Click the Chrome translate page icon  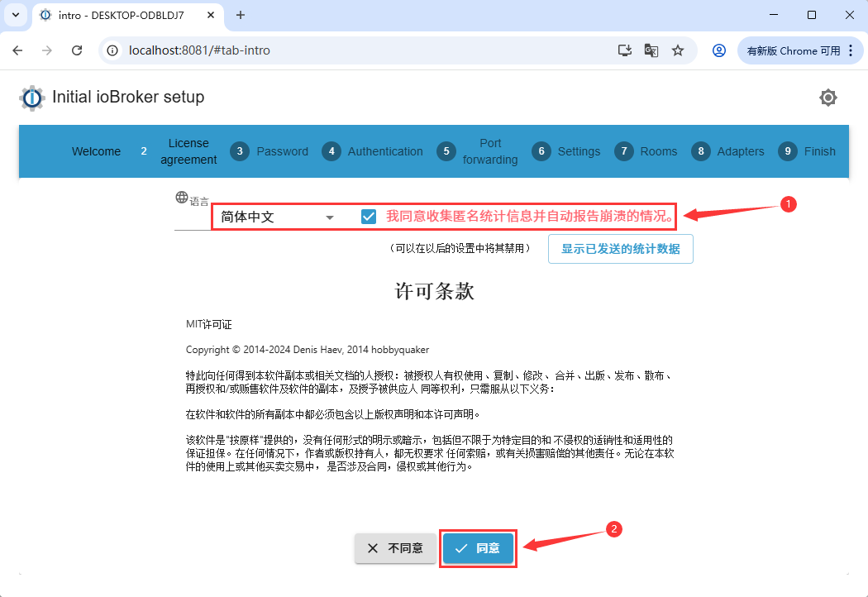pyautogui.click(x=651, y=50)
